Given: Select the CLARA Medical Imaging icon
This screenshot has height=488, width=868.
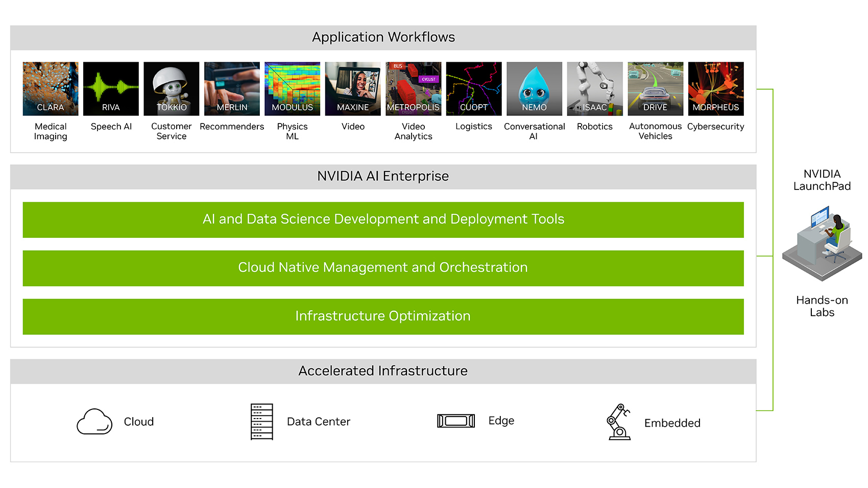Looking at the screenshot, I should [x=50, y=88].
